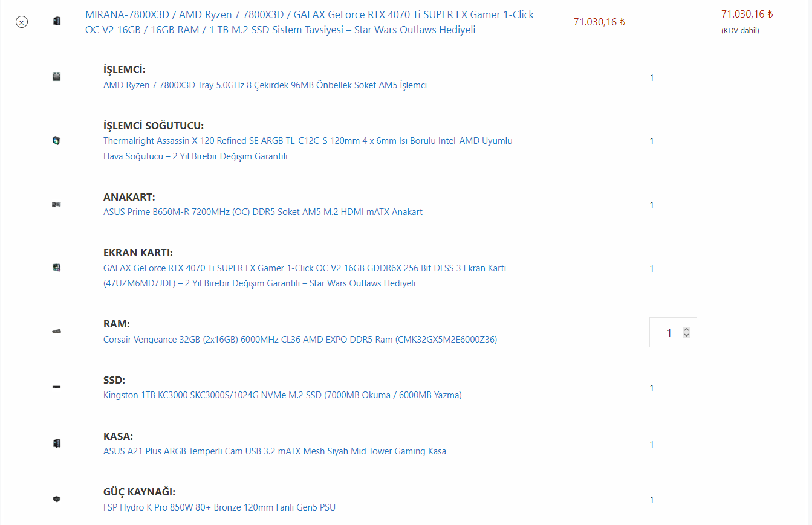
Task: Click the SSD: heading
Action: (114, 380)
